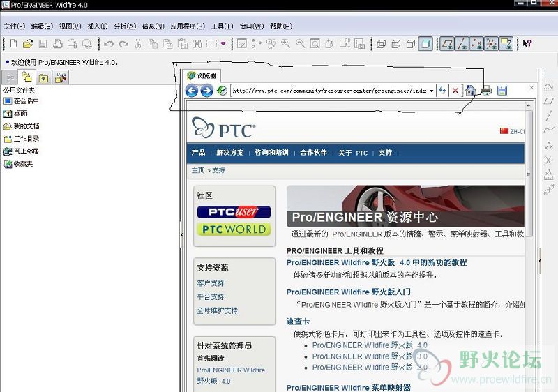This screenshot has height=392, width=558.
Task: Click the browser Home icon
Action: [470, 91]
